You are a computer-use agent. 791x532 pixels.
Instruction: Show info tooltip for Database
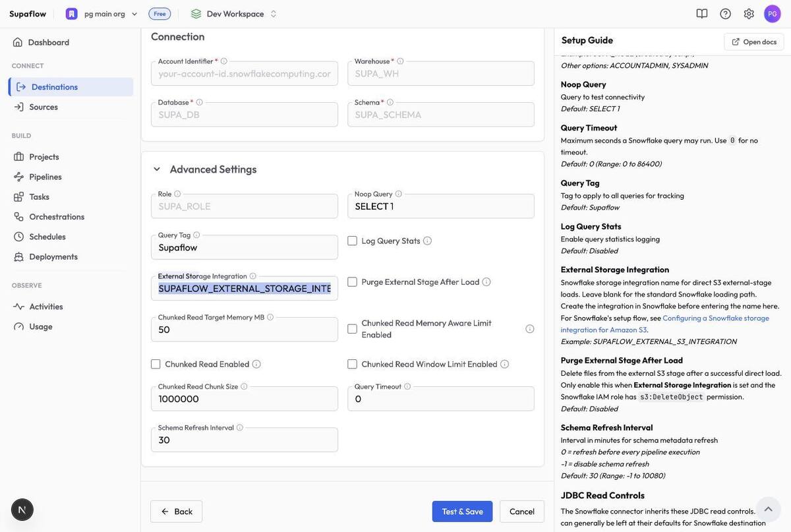click(200, 102)
